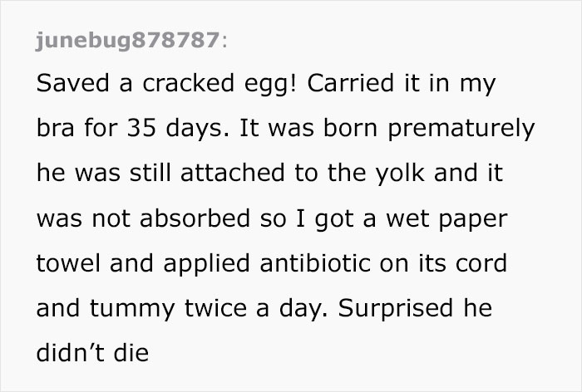
Task: Click the final words "didn't die"
Action: pos(92,353)
